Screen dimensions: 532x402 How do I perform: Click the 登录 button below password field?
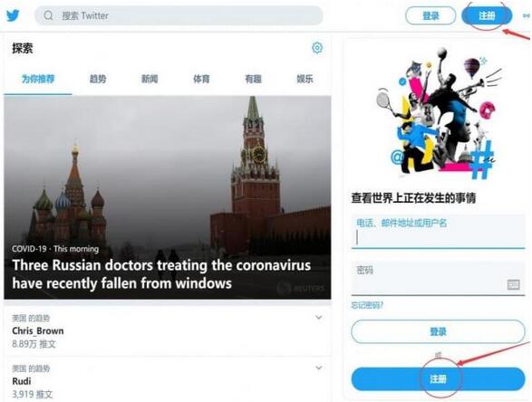438,331
